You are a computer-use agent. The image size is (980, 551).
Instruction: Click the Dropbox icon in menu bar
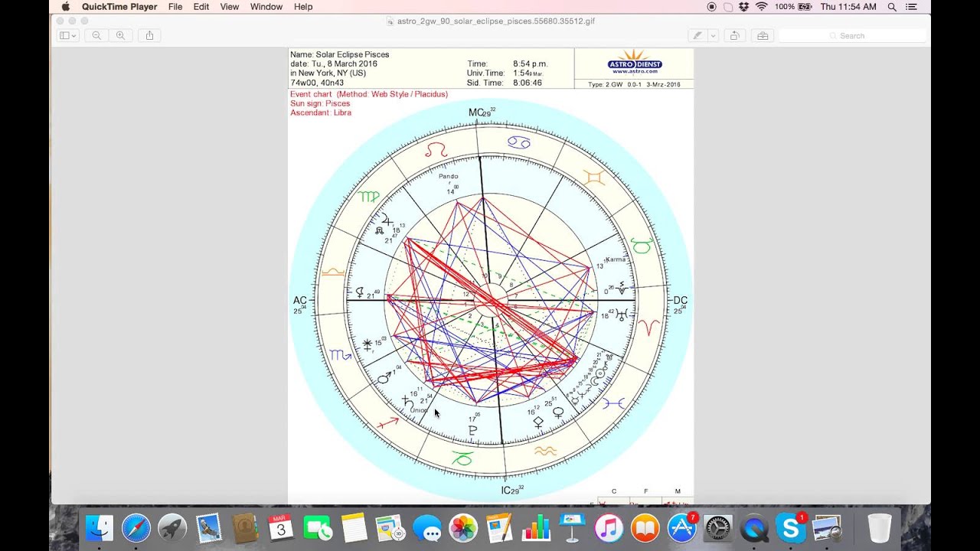(x=744, y=7)
